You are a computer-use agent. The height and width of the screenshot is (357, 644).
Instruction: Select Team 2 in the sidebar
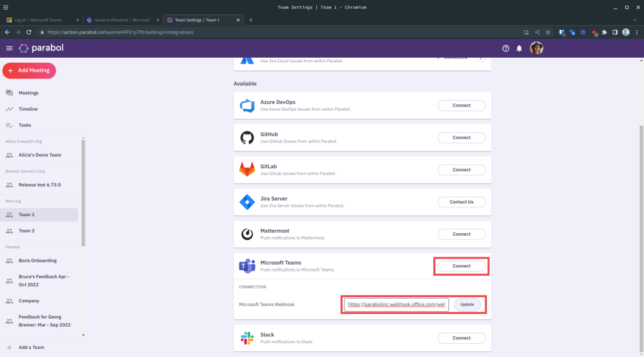click(40, 231)
